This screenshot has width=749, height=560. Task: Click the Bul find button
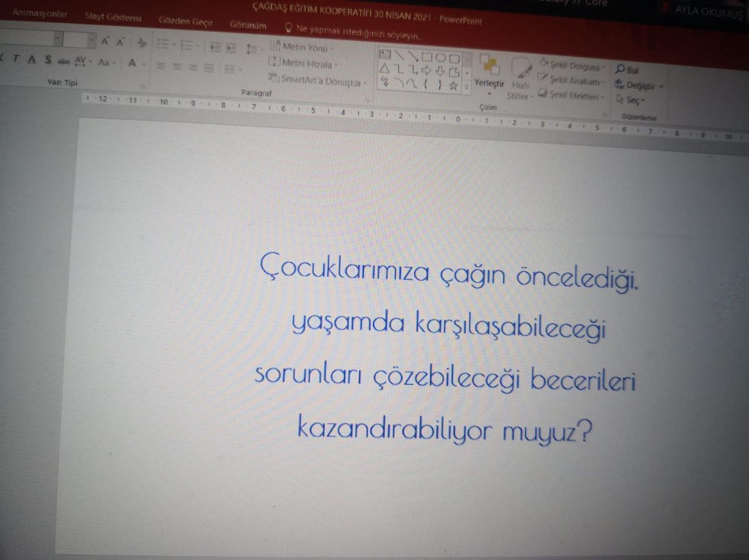click(x=627, y=70)
